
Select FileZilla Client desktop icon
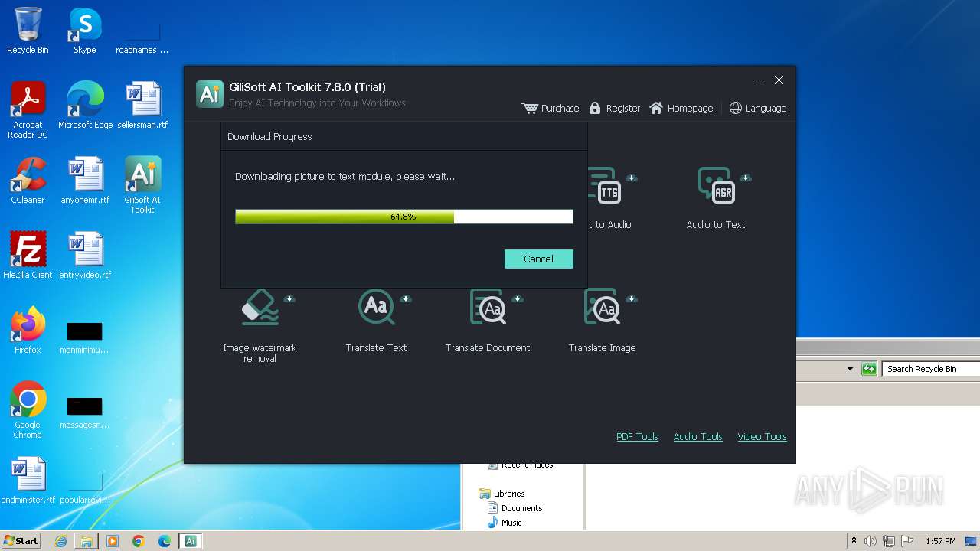[x=28, y=256]
